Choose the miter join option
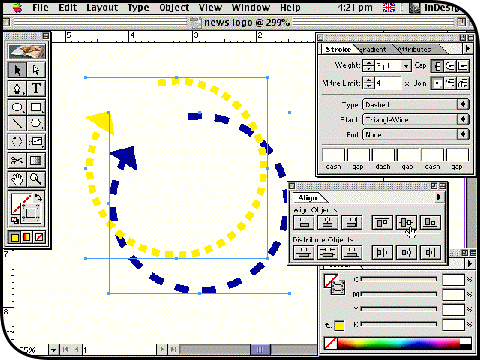This screenshot has width=480, height=360. tap(437, 83)
